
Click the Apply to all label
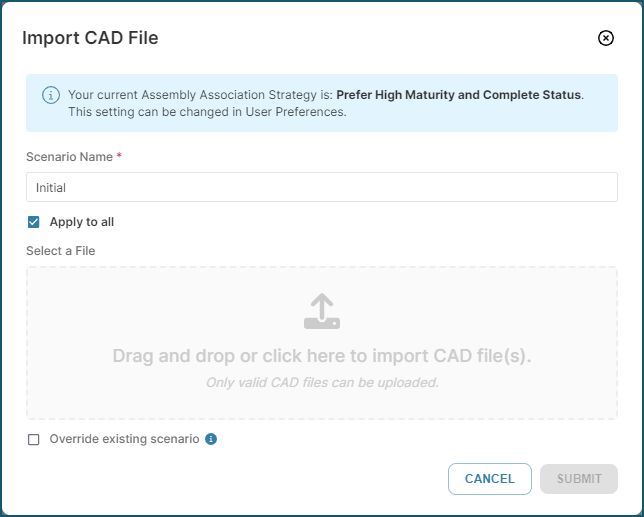82,222
